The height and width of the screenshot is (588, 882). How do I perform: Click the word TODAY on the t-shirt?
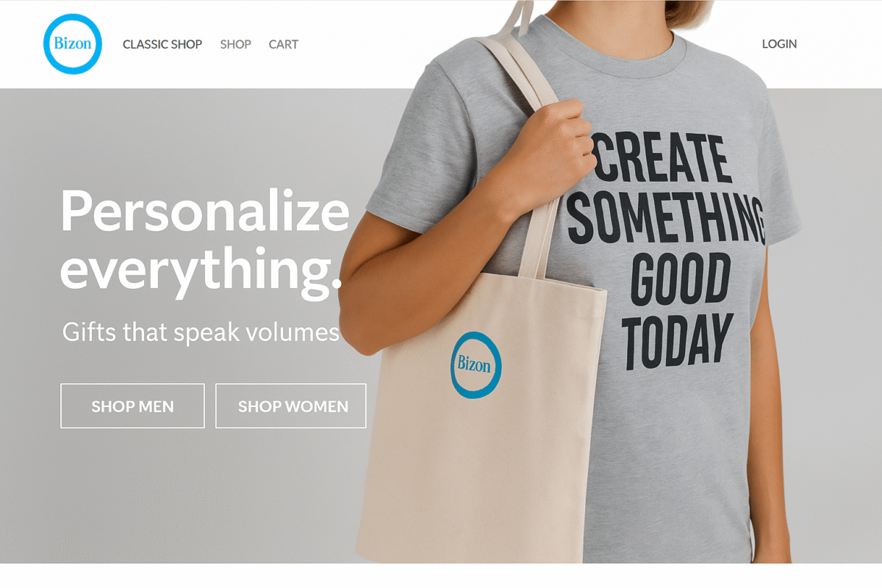pos(678,340)
